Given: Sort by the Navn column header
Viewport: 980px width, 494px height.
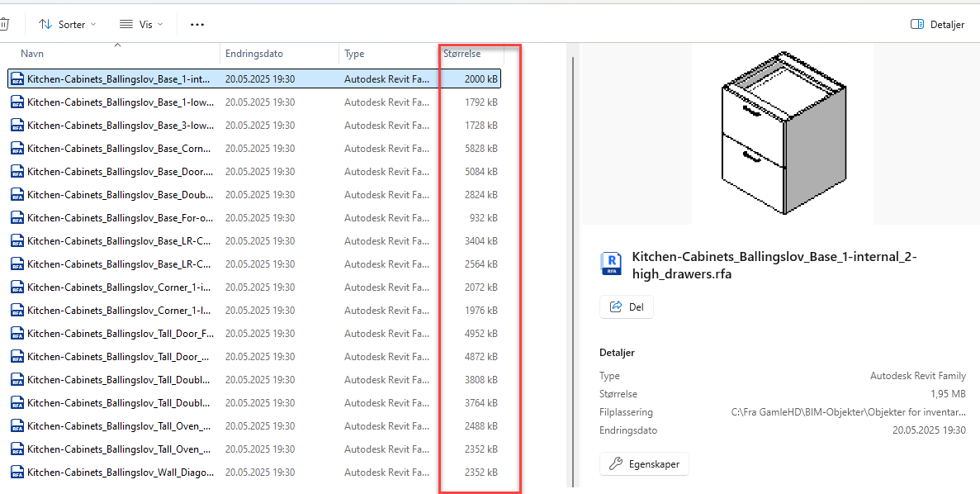Looking at the screenshot, I should (32, 54).
